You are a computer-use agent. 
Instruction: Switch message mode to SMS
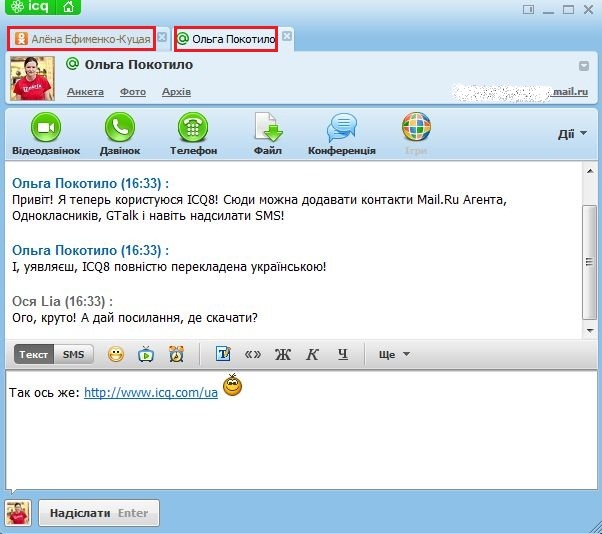tap(73, 354)
